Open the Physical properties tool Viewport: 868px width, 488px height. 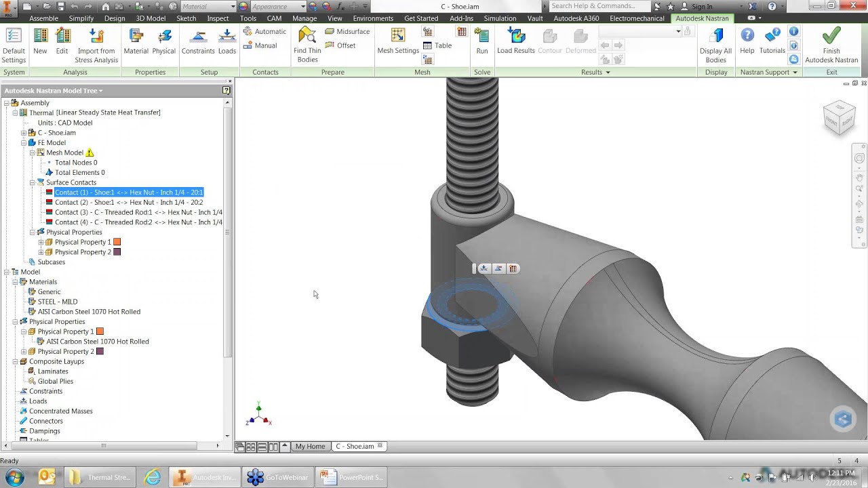point(163,42)
